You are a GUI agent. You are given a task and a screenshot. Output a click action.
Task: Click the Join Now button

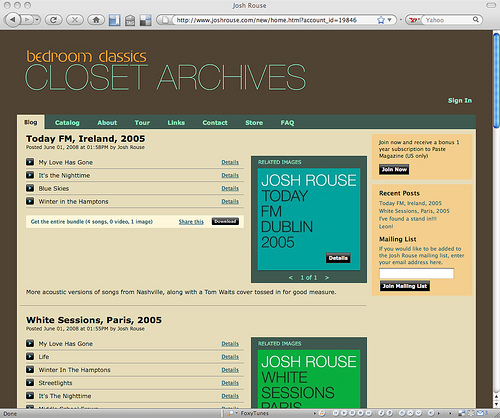coord(394,169)
